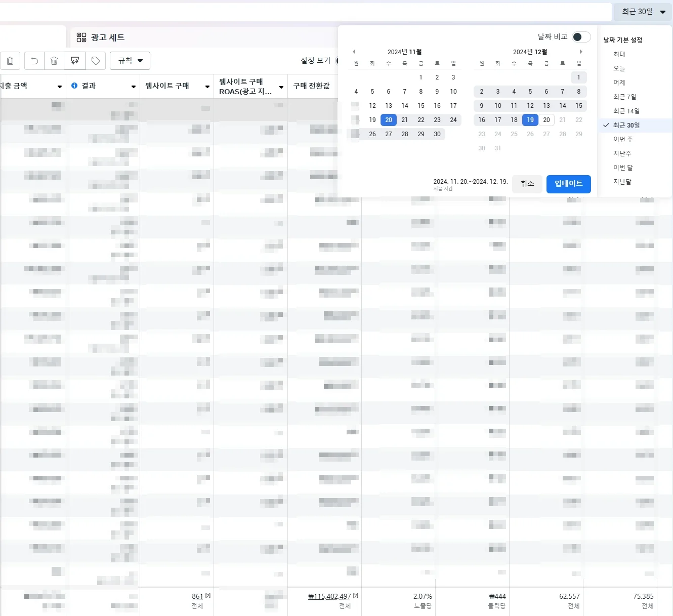Click the tag label icon
This screenshot has width=673, height=616.
click(96, 61)
